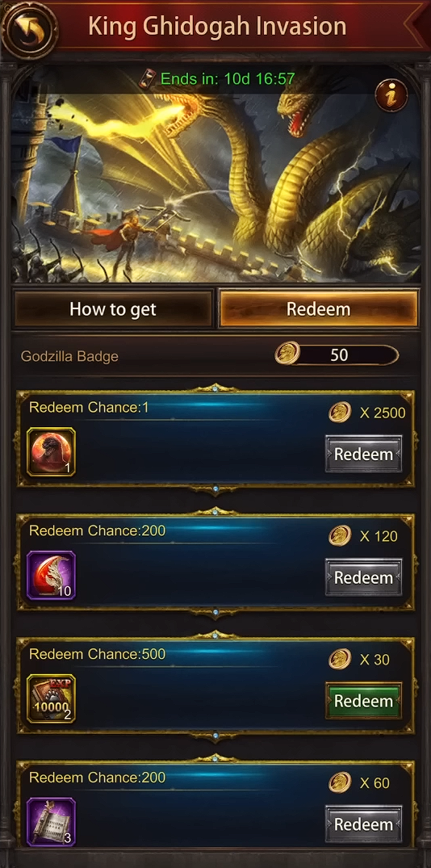The height and width of the screenshot is (868, 431).
Task: Tap the Godzilla orb reward icon
Action: [x=51, y=451]
